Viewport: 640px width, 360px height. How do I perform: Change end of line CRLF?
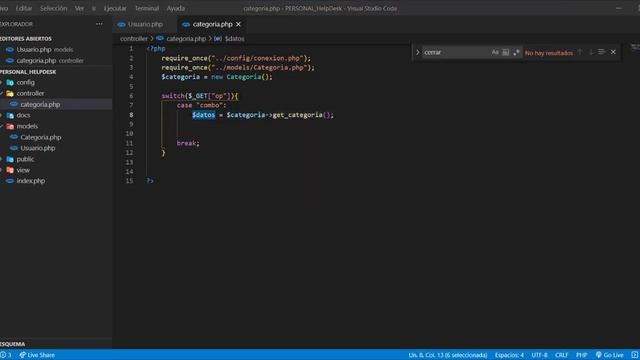561,355
